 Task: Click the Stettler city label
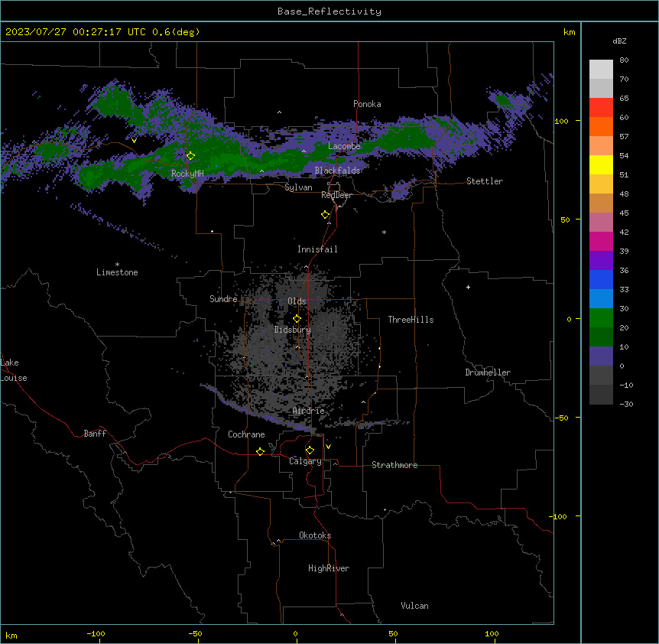[x=485, y=181]
